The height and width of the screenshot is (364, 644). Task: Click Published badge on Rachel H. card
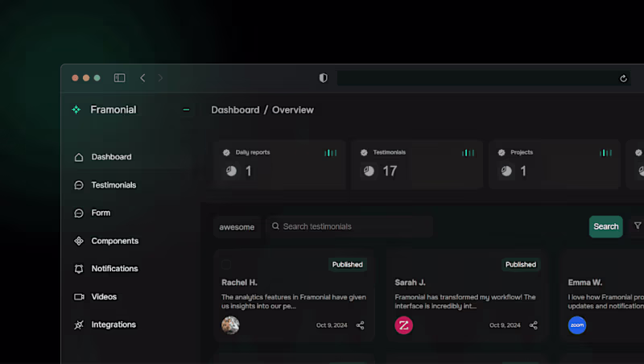pyautogui.click(x=348, y=265)
